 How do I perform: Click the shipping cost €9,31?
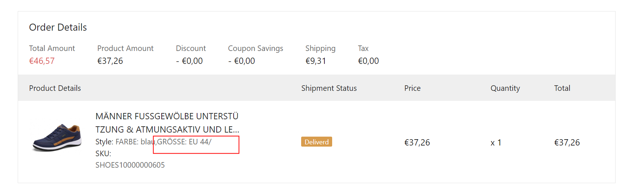pyautogui.click(x=316, y=61)
